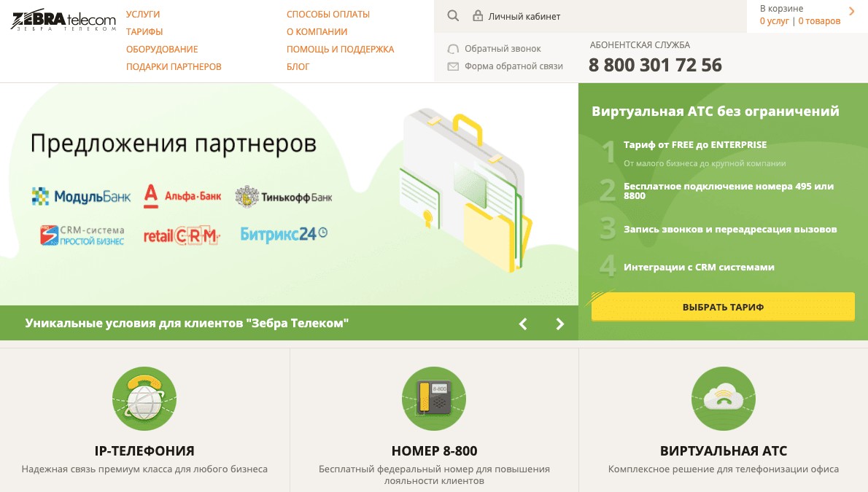Click the Номер 8-800 phone icon
The image size is (868, 492).
[434, 399]
